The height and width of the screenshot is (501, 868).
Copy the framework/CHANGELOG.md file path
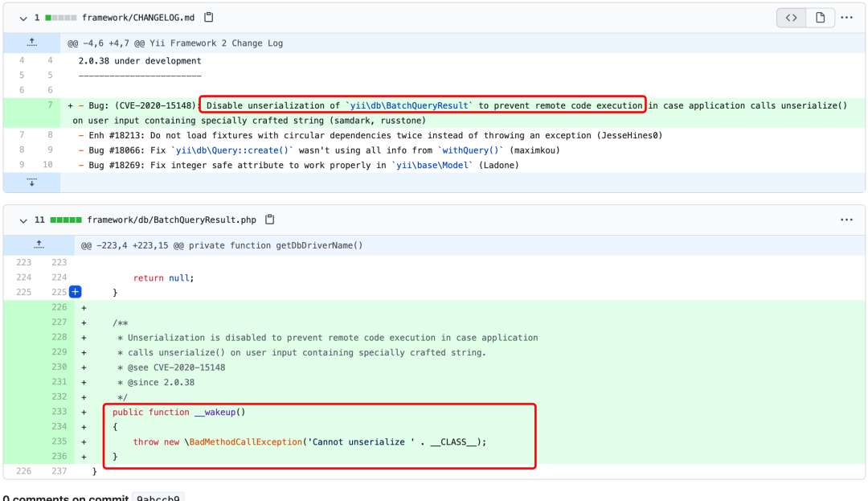[x=209, y=17]
